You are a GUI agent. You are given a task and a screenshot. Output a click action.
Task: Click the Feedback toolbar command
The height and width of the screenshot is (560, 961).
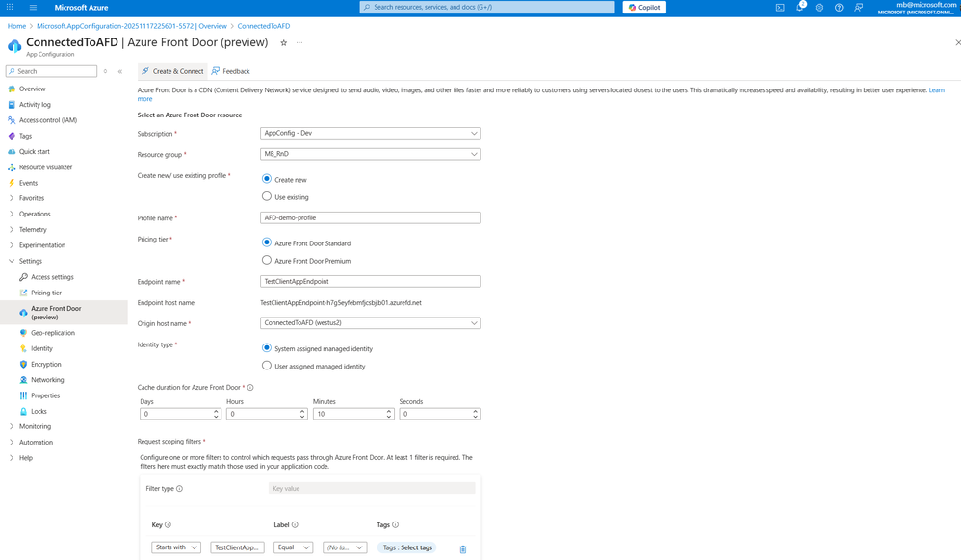click(231, 72)
